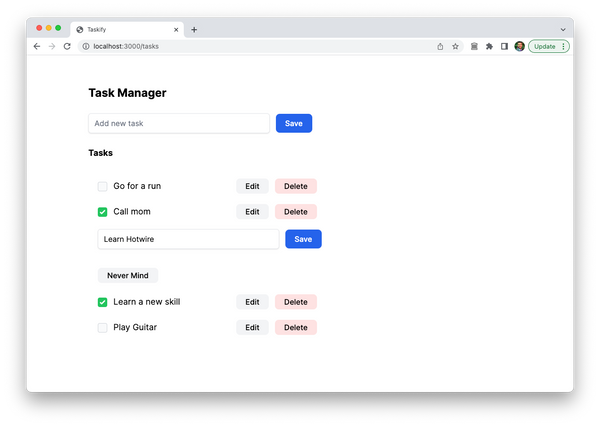Toggle the browser side panel icon

point(504,46)
